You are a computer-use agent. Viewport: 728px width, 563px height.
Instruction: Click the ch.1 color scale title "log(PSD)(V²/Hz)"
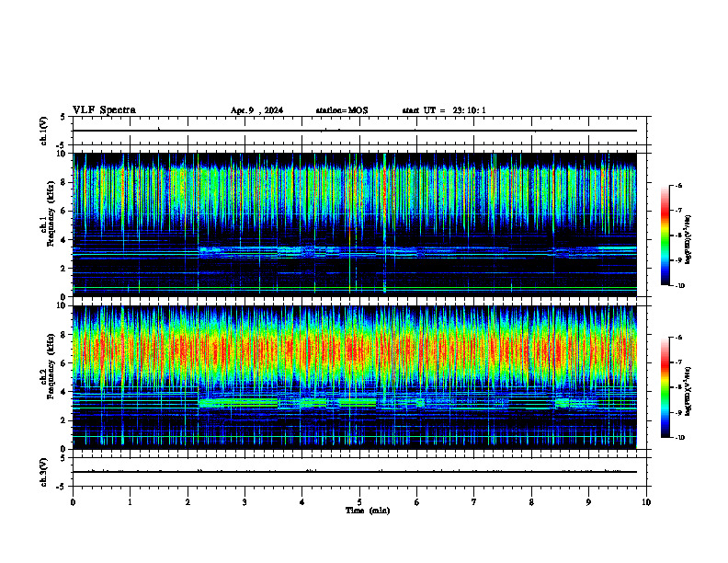pos(688,239)
